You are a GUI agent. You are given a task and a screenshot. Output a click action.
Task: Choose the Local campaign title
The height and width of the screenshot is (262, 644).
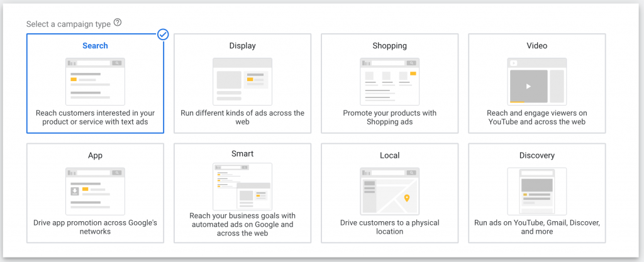[x=390, y=156]
